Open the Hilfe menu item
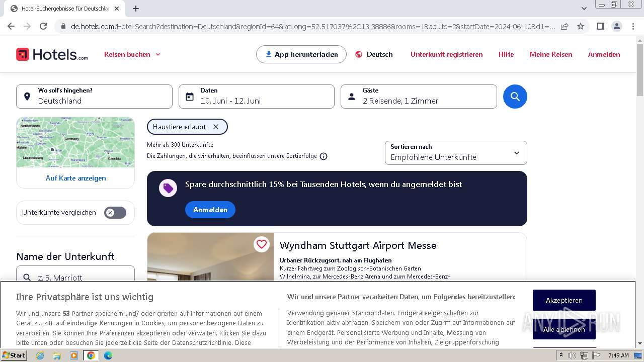 point(506,54)
